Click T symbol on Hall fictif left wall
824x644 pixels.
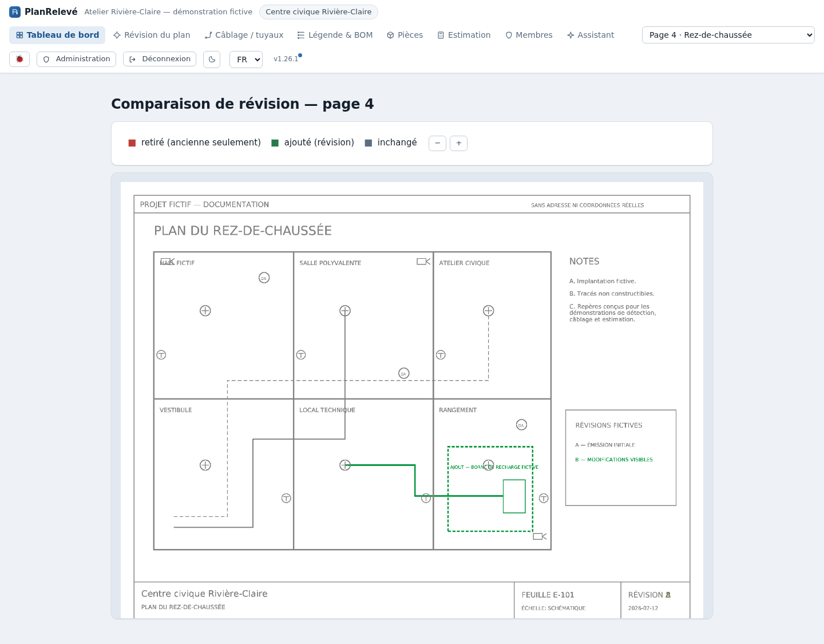click(161, 355)
